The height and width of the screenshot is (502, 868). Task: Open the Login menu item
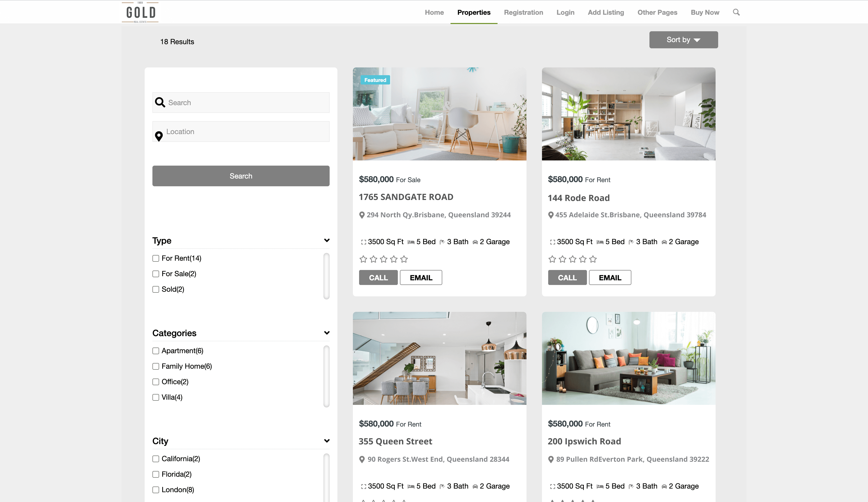click(x=565, y=12)
